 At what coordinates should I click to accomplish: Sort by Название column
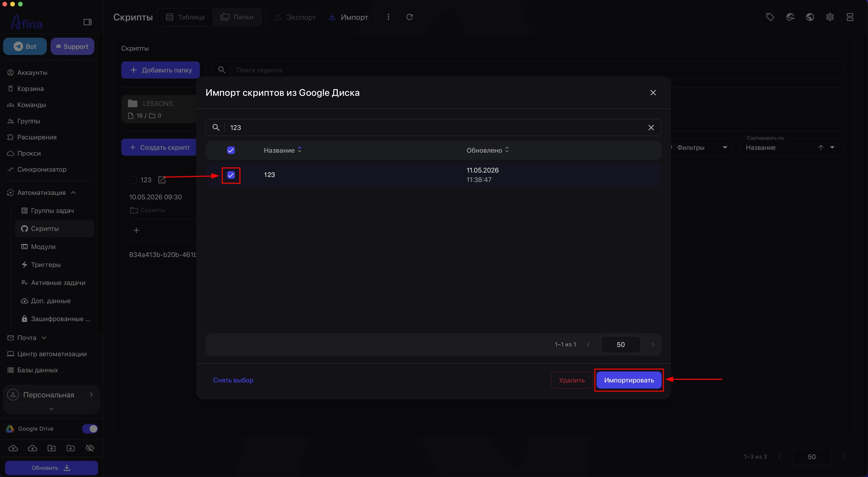282,150
